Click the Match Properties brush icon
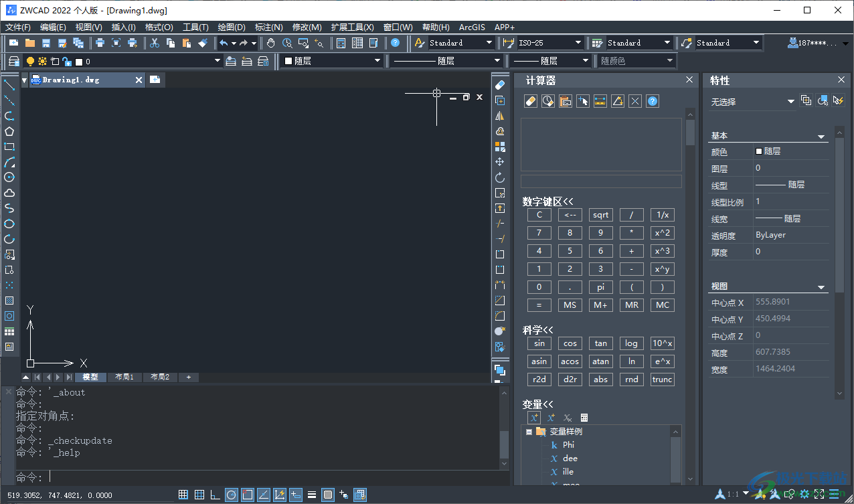This screenshot has width=854, height=504. (x=203, y=43)
